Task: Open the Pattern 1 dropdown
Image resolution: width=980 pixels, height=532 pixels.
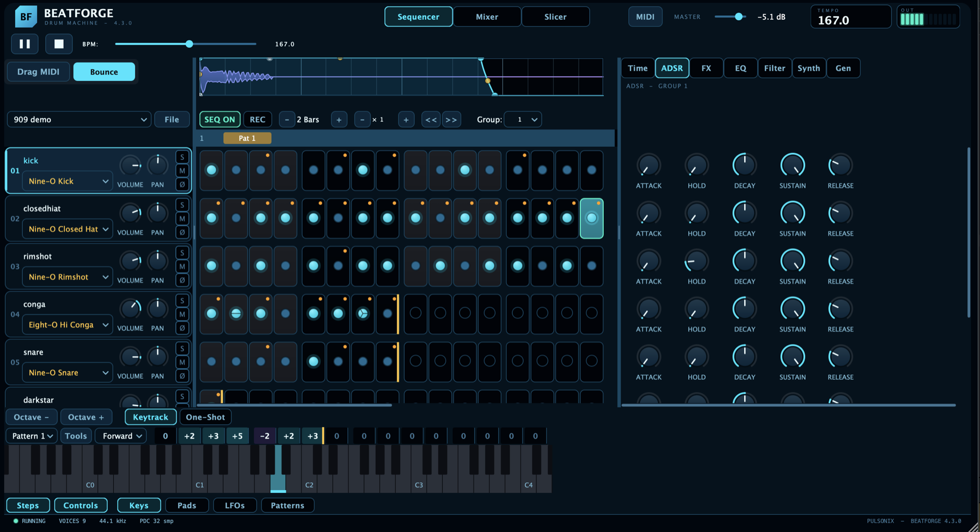Action: pyautogui.click(x=32, y=436)
